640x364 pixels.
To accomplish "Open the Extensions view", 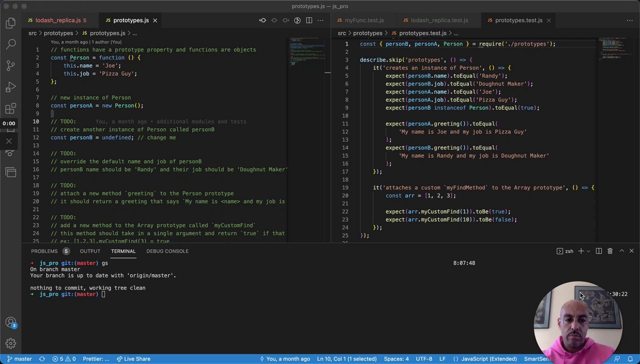I will (10, 109).
